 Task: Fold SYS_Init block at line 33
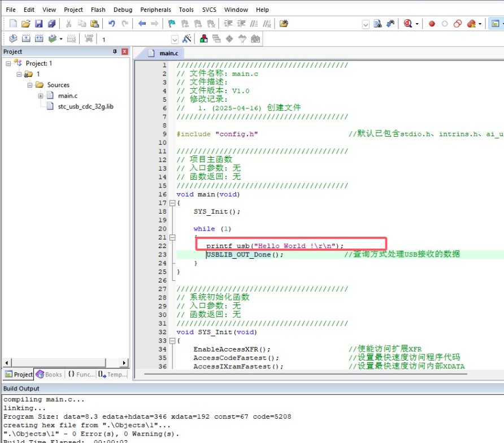(x=172, y=341)
